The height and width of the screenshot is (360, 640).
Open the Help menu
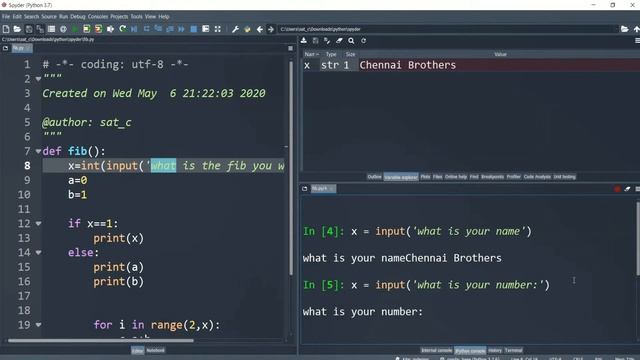(x=164, y=17)
